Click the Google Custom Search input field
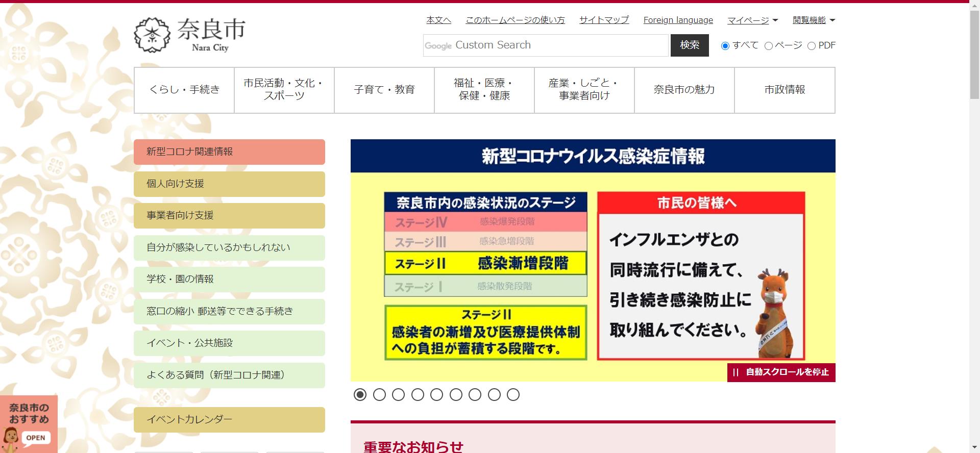This screenshot has height=453, width=980. [x=546, y=45]
